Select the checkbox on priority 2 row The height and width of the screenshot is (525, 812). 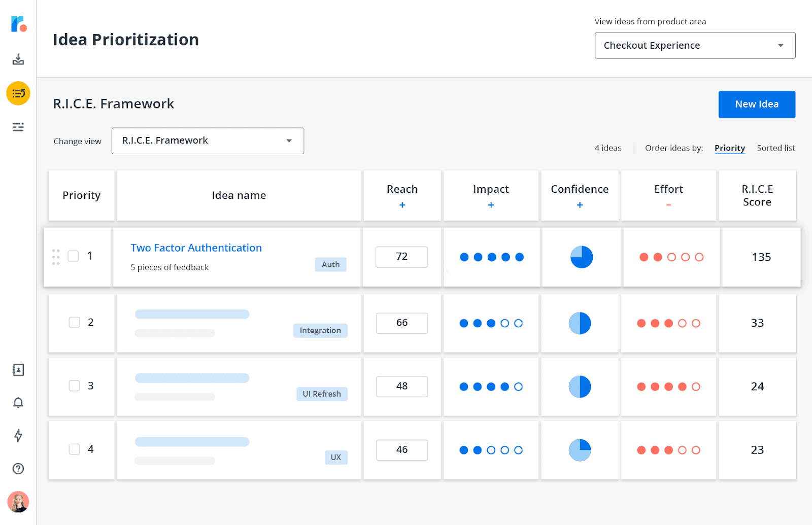(74, 323)
